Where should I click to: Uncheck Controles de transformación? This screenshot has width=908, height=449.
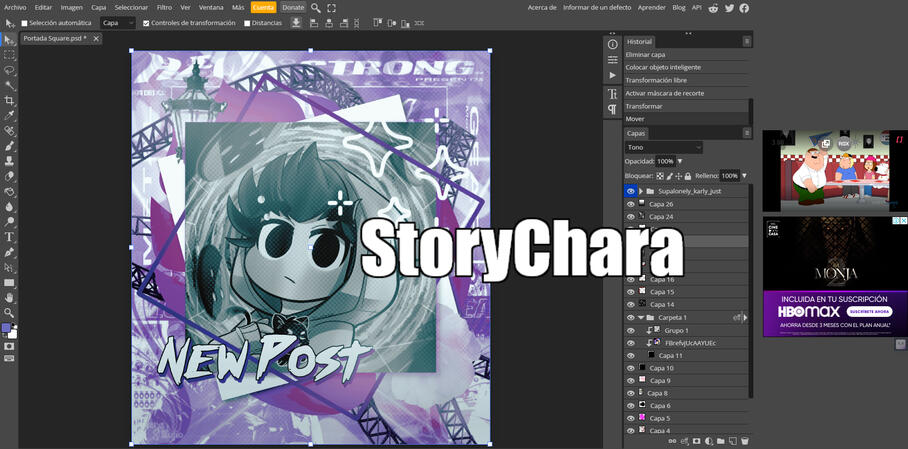[x=146, y=23]
